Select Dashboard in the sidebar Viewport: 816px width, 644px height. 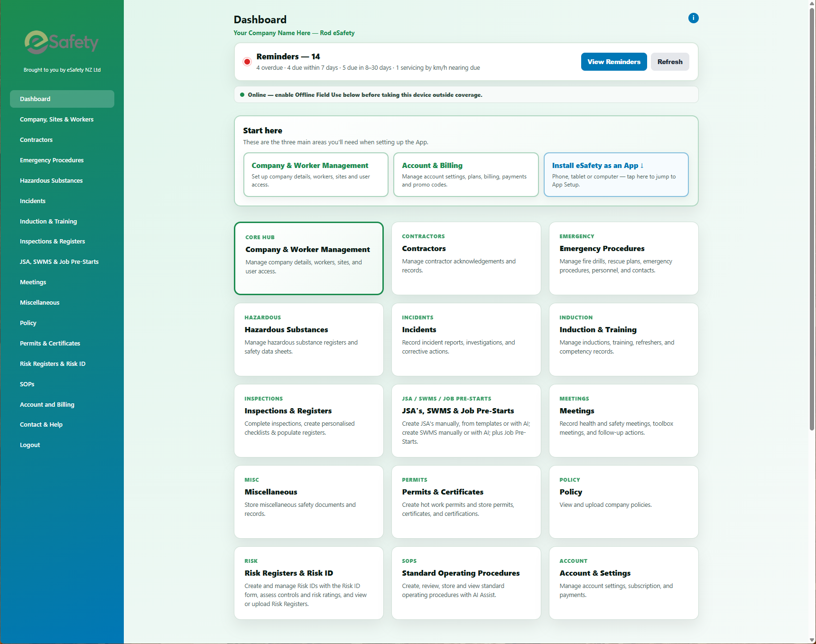point(62,99)
